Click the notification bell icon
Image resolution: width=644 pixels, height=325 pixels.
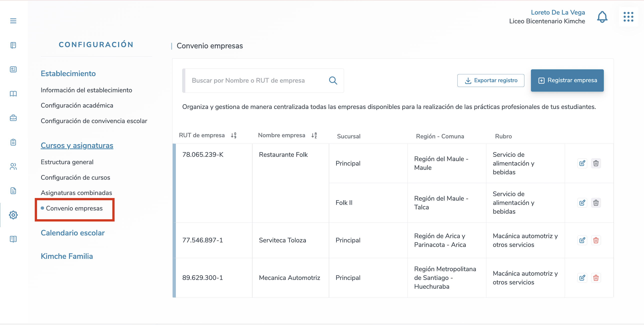pyautogui.click(x=602, y=17)
